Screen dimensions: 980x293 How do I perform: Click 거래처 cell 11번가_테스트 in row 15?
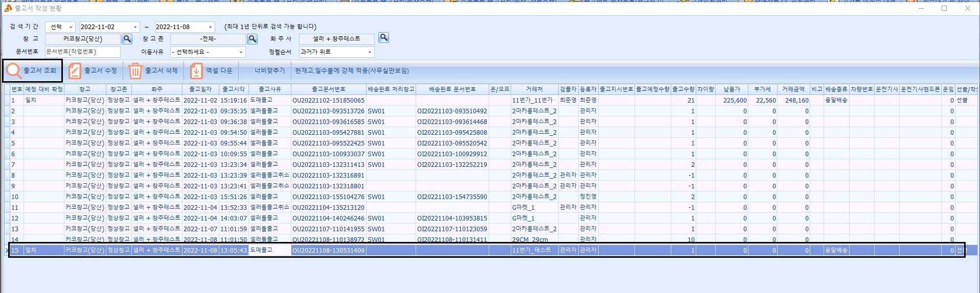tap(534, 250)
